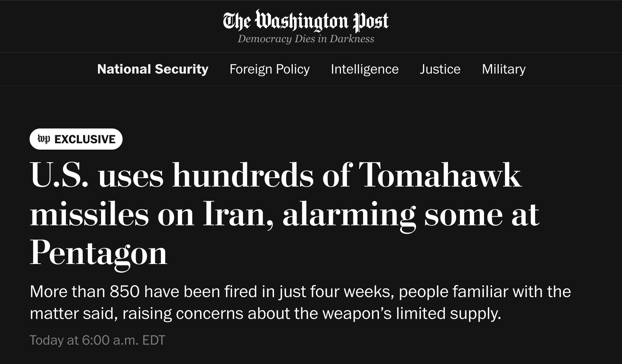Viewport: 622px width, 364px height.
Task: Switch to the Justice section
Action: (x=440, y=69)
